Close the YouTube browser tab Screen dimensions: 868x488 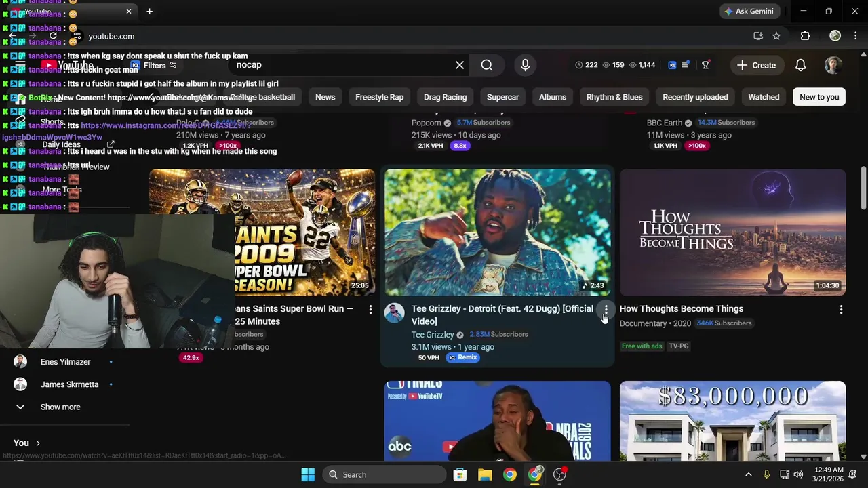[x=129, y=12]
